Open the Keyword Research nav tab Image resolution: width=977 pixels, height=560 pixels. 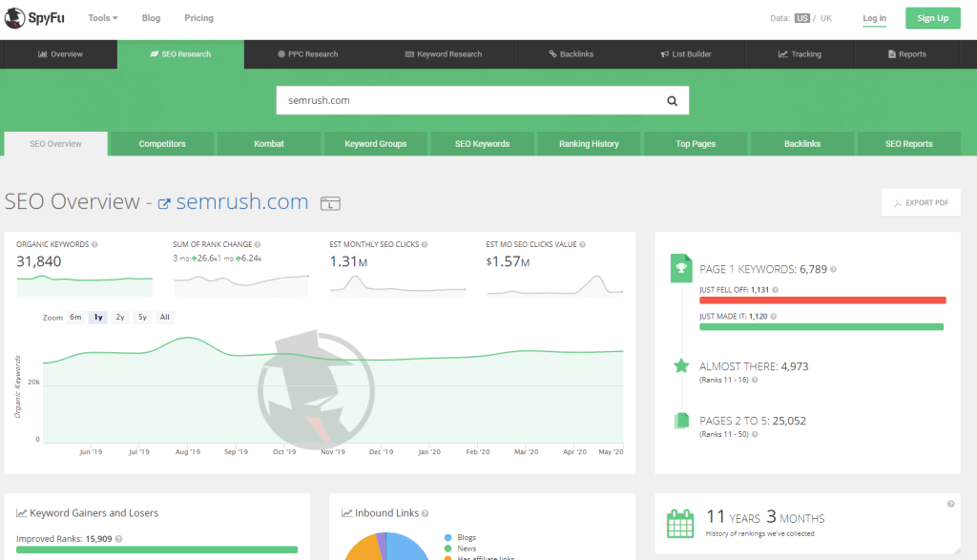[444, 54]
